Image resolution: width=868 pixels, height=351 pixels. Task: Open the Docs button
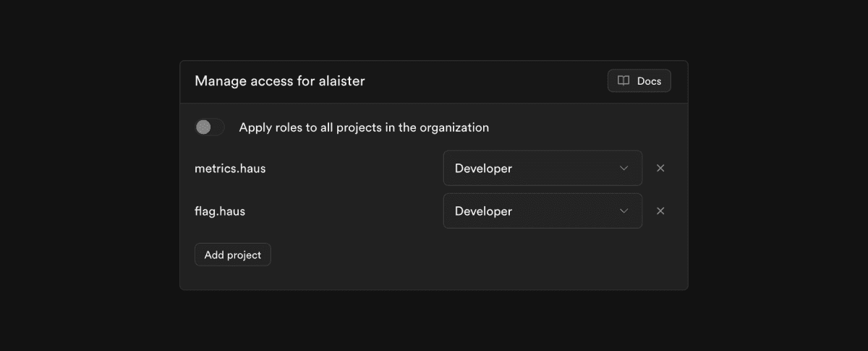coord(639,81)
